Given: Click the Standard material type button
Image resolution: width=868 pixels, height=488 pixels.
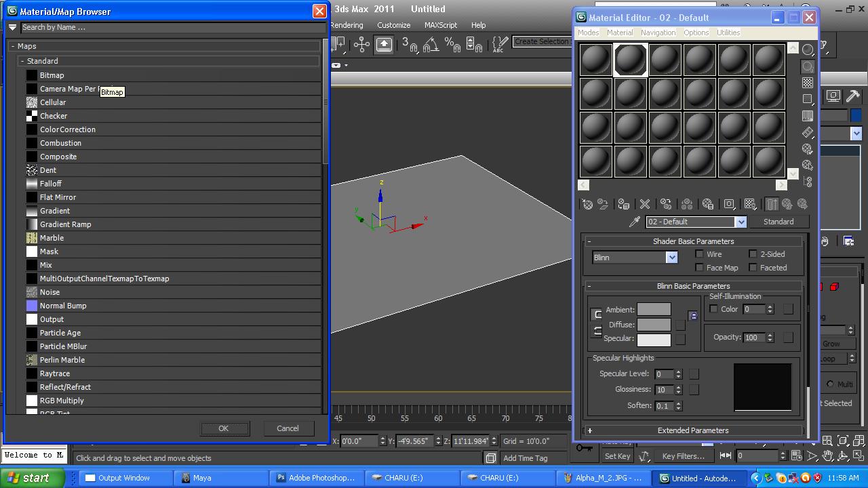Looking at the screenshot, I should (778, 222).
